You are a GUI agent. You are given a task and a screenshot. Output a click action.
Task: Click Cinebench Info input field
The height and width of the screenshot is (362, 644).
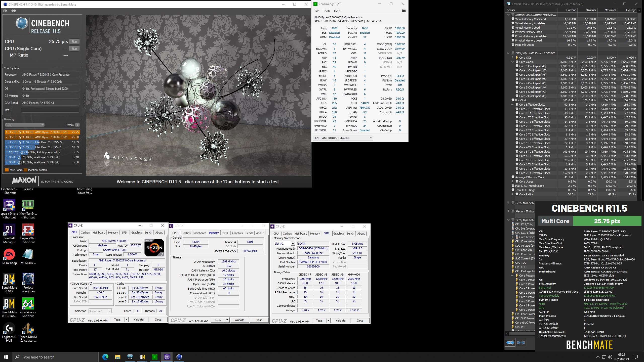pyautogui.click(x=50, y=110)
